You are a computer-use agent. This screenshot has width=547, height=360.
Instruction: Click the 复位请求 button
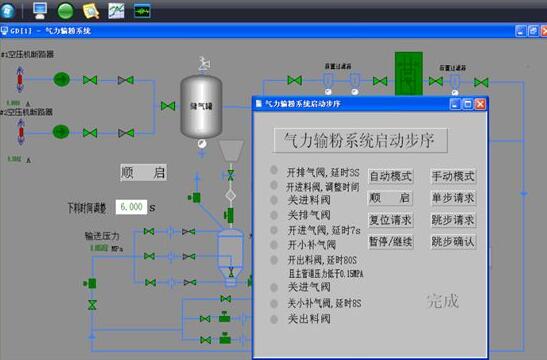click(x=391, y=220)
